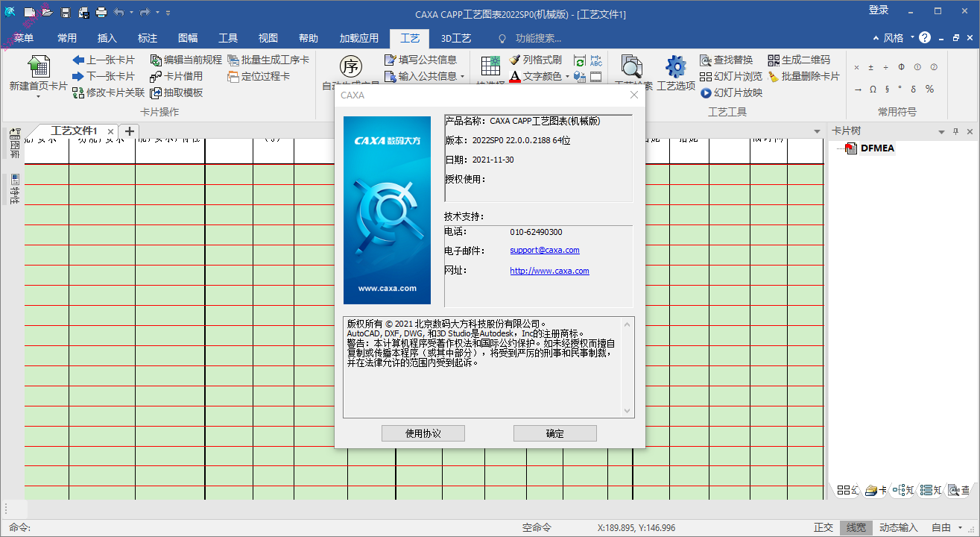Click 修改卡片关联 tool

(x=109, y=92)
